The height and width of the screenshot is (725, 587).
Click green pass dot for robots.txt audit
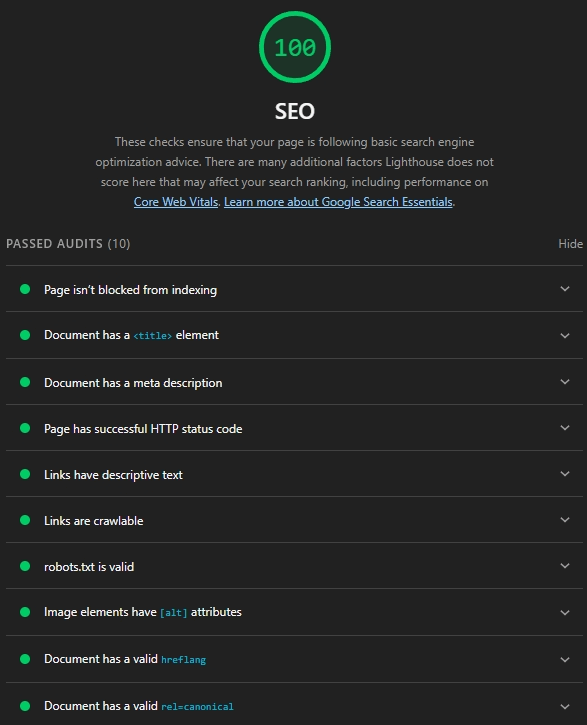click(25, 566)
